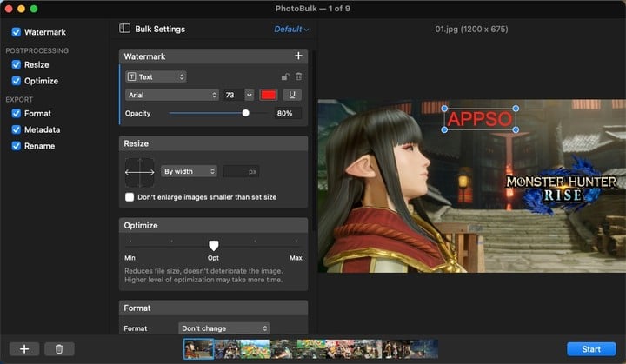Uncheck the Watermark checkbox in the sidebar
This screenshot has height=364, width=626.
coord(16,32)
